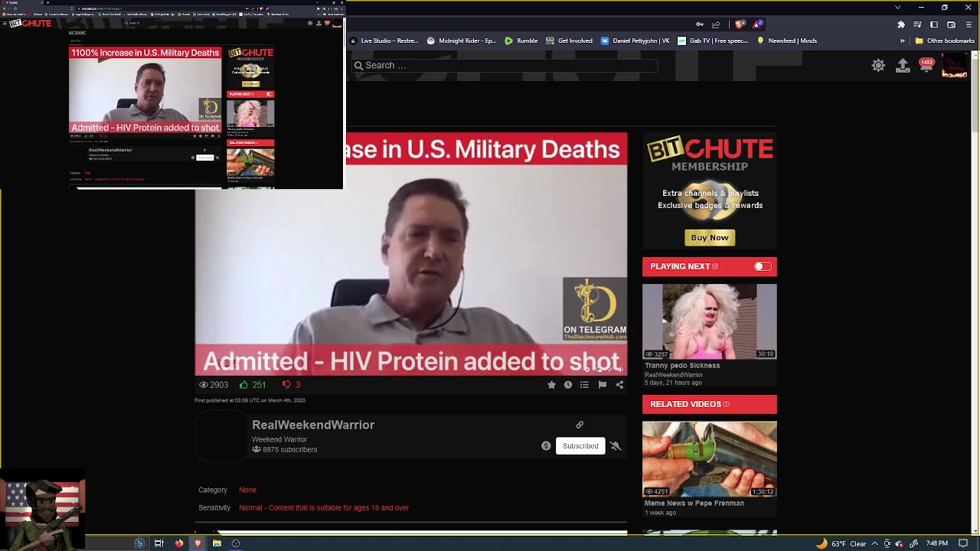Screen dimensions: 980x551
Task: Open Weekend Warrior profile link
Action: pos(279,439)
